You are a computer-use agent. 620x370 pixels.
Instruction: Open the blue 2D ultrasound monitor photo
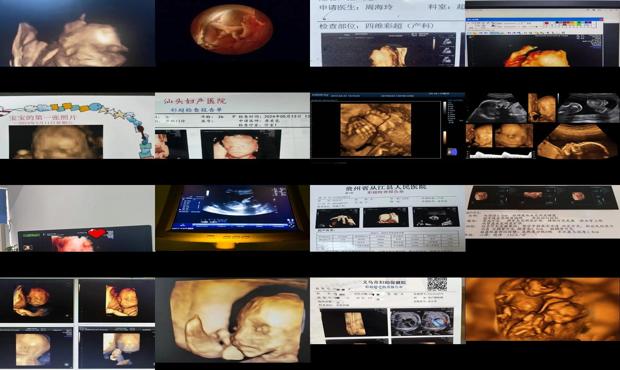point(232,218)
